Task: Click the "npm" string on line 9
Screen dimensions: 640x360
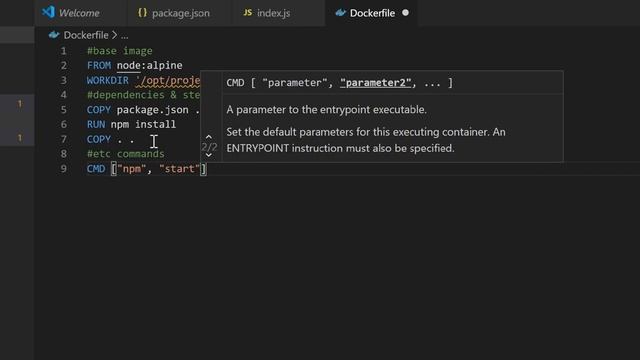Action: 131,169
